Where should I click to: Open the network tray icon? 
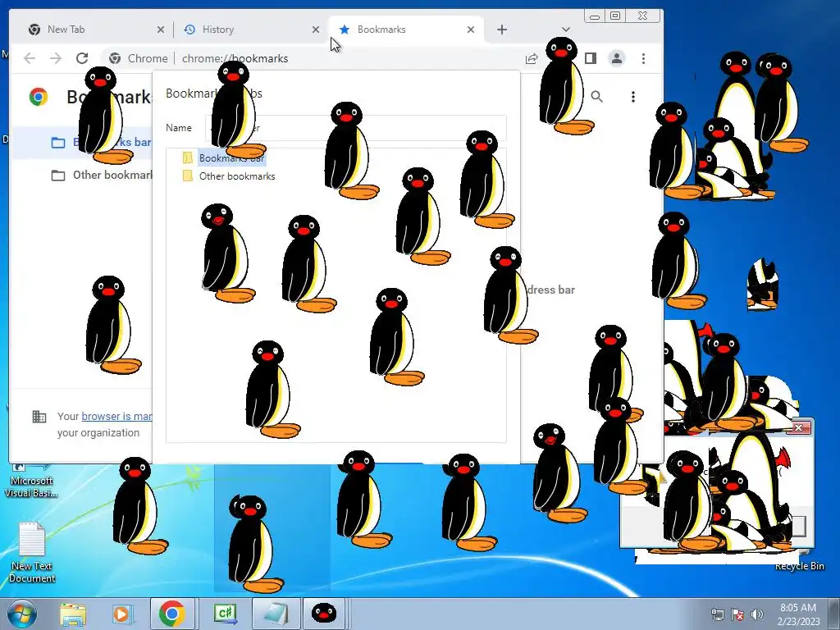tap(717, 614)
